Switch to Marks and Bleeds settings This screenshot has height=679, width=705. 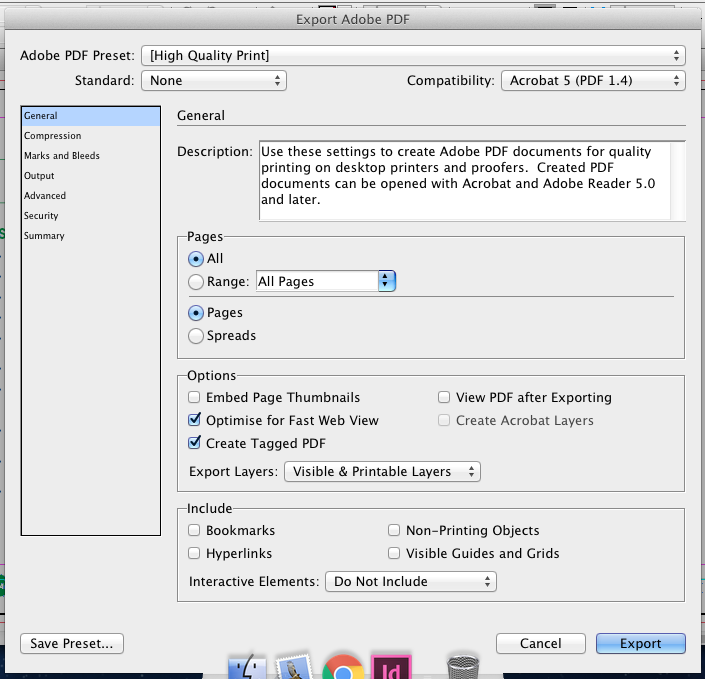pos(90,156)
